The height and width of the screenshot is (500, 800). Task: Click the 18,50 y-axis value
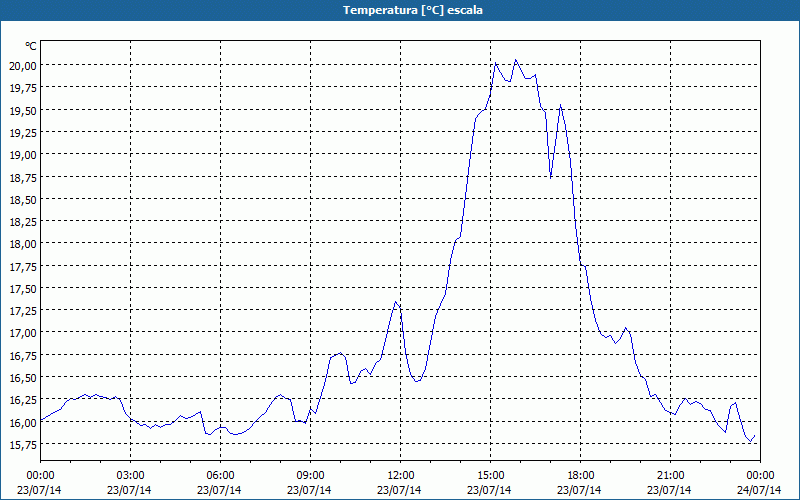(x=23, y=199)
